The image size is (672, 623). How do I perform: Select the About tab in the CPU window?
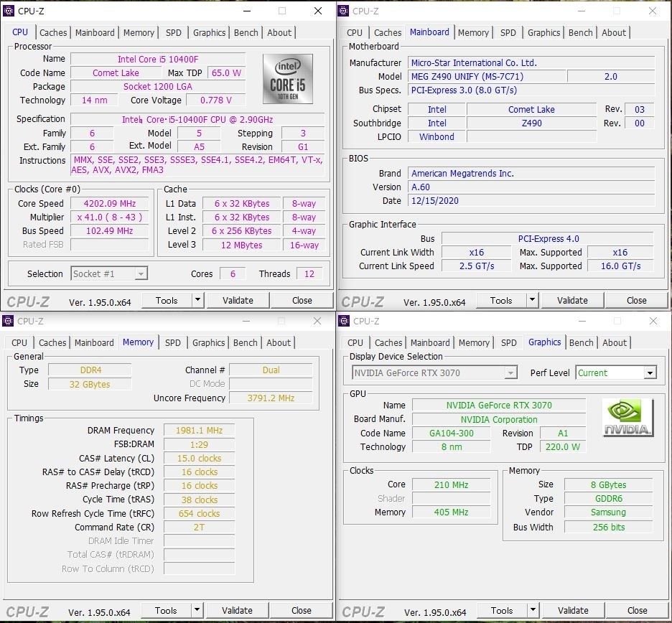[x=279, y=32]
